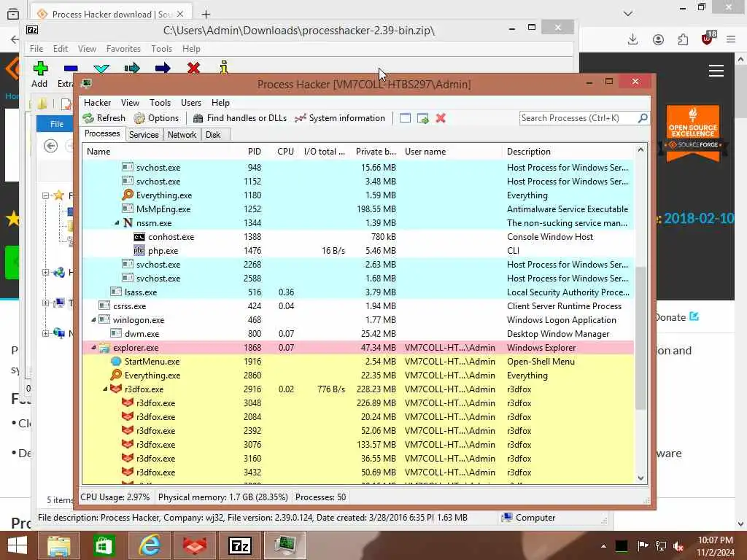Viewport: 747px width, 560px height.
Task: Click the process list vertical scrollbar thumb
Action: click(x=640, y=338)
